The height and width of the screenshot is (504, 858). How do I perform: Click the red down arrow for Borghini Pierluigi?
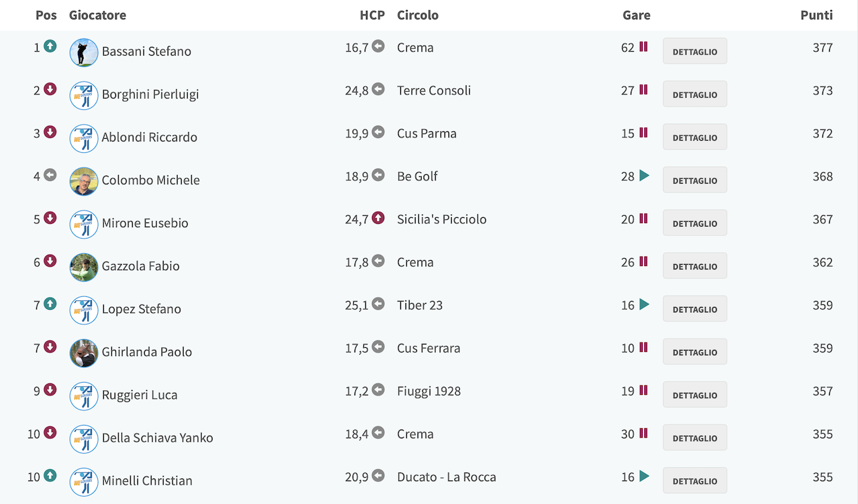pyautogui.click(x=50, y=89)
